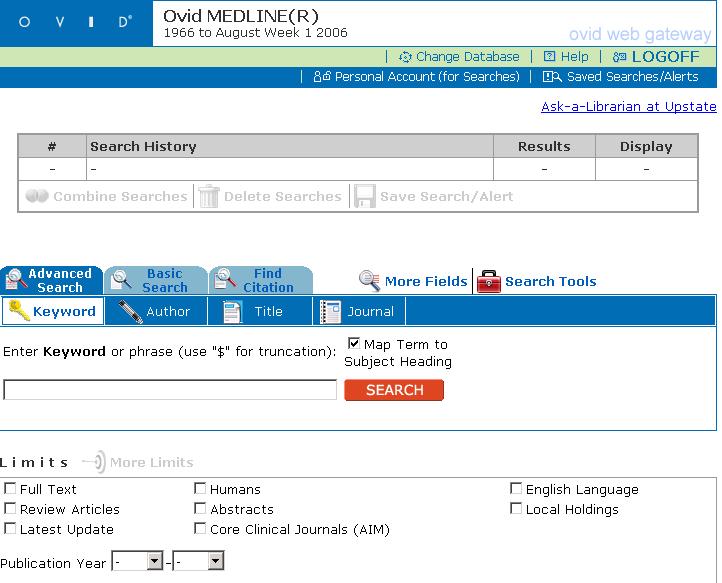The height and width of the screenshot is (583, 722).
Task: Click the Author pen icon
Action: point(130,311)
